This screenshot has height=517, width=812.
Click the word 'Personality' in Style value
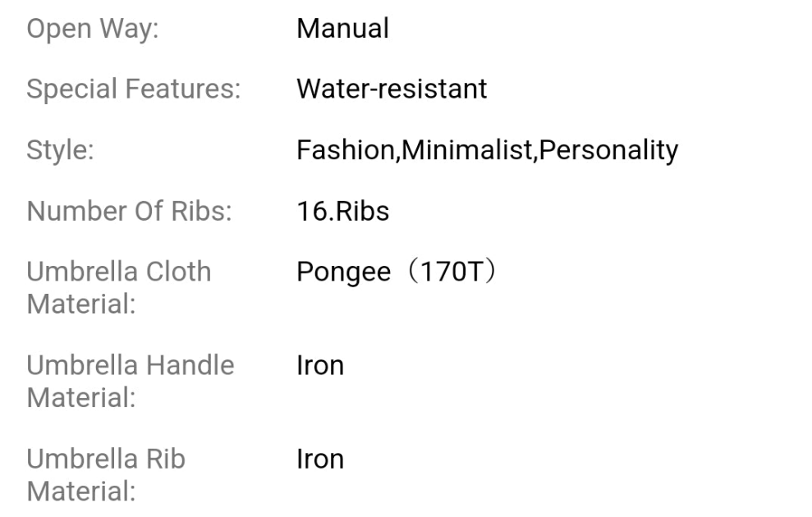coord(608,151)
